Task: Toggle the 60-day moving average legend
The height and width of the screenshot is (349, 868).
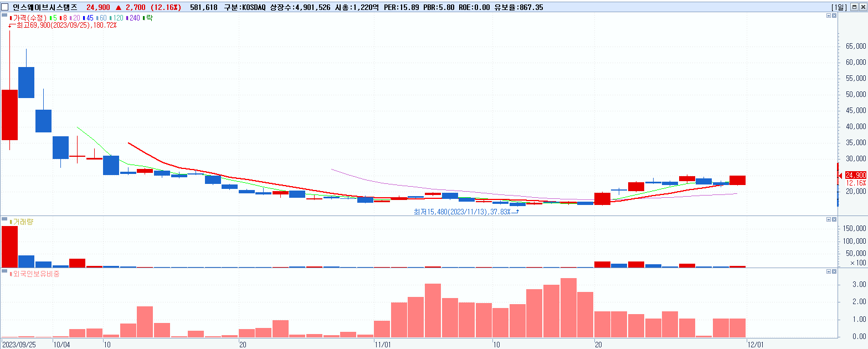Action: tap(102, 18)
